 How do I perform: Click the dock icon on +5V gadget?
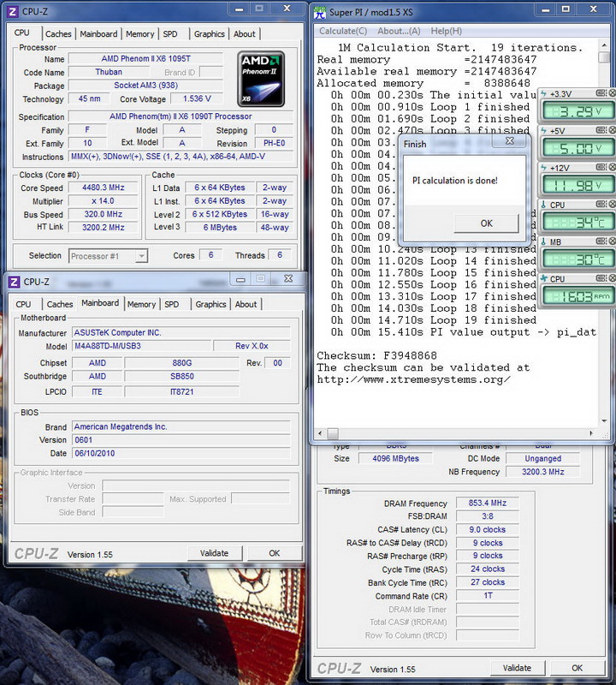601,130
